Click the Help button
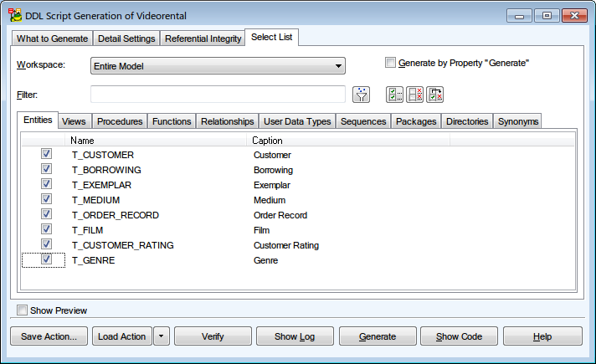 [542, 336]
